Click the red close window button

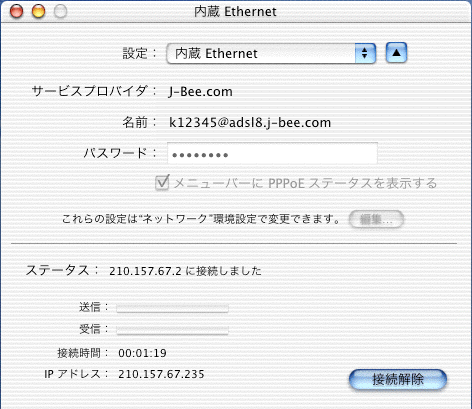pos(16,11)
